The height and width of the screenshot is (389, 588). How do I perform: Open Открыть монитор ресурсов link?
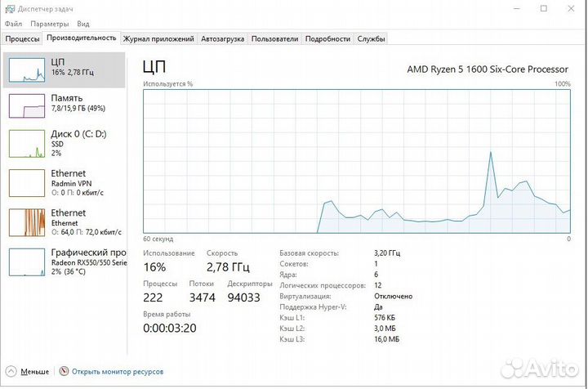coord(118,372)
